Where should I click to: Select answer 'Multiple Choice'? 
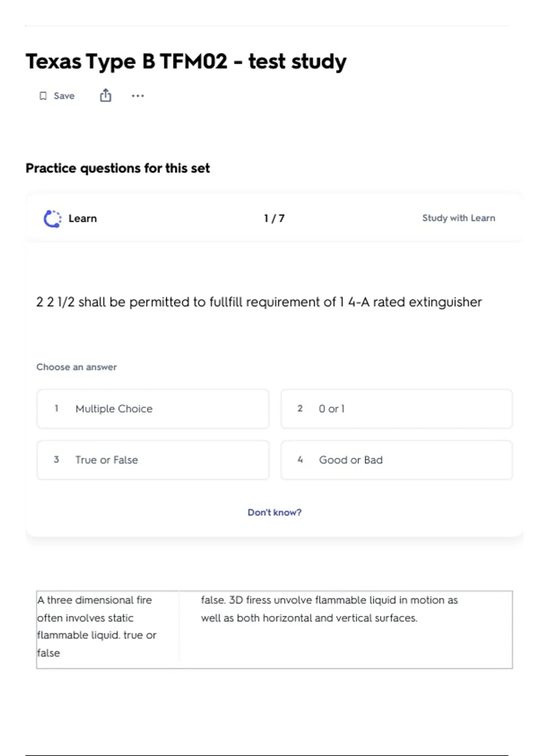click(x=153, y=409)
